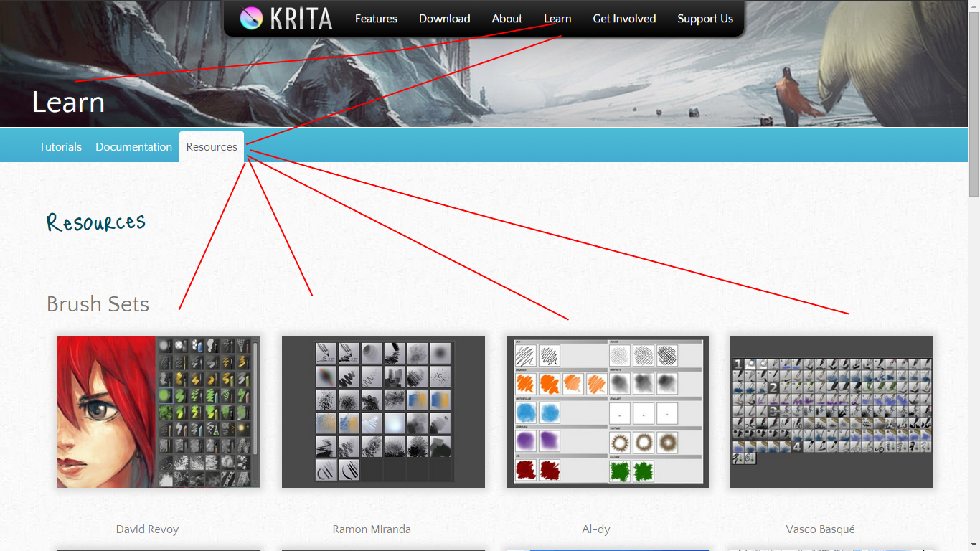The height and width of the screenshot is (551, 980).
Task: Open Al-dy brush set thumbnail
Action: tap(608, 412)
